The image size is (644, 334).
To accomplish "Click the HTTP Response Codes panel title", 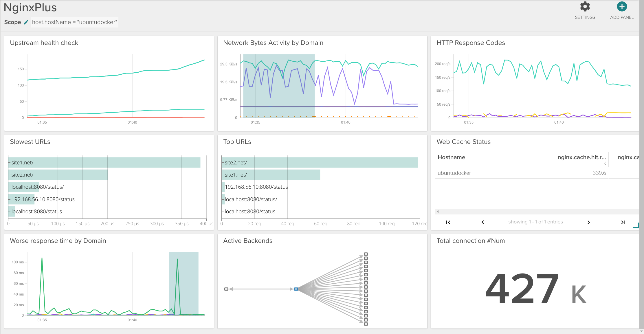I will [471, 43].
